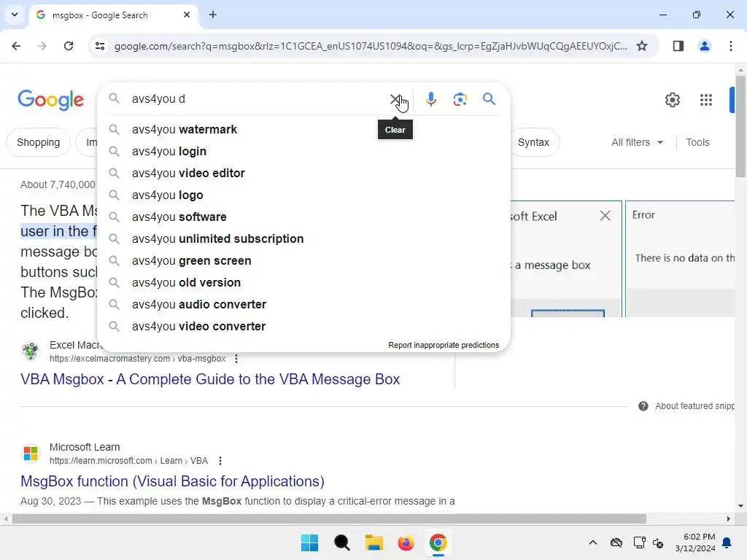Select suggestion avs4you unlimited subscription
This screenshot has width=747, height=560.
pyautogui.click(x=303, y=239)
